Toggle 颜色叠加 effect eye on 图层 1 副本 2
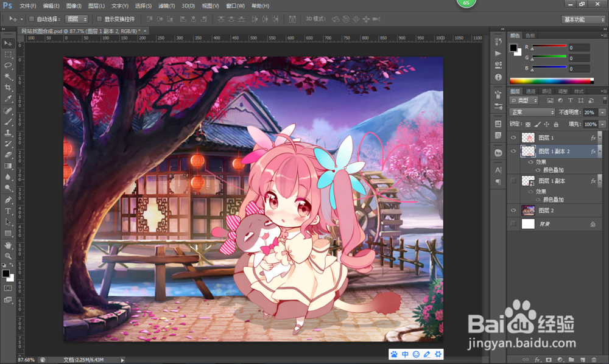This screenshot has width=609, height=364. click(x=538, y=170)
